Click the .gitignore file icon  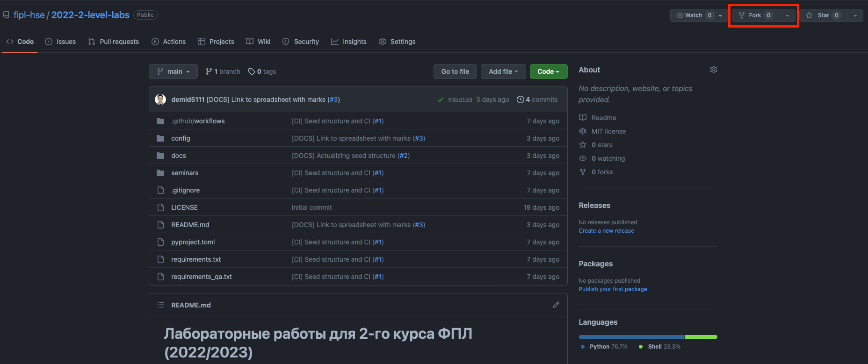pos(160,190)
